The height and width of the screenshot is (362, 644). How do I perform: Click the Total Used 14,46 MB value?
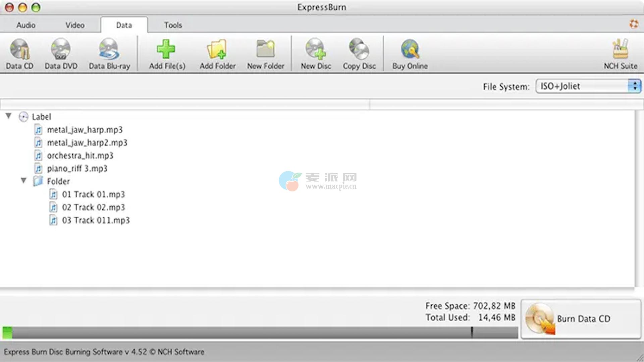pos(496,317)
